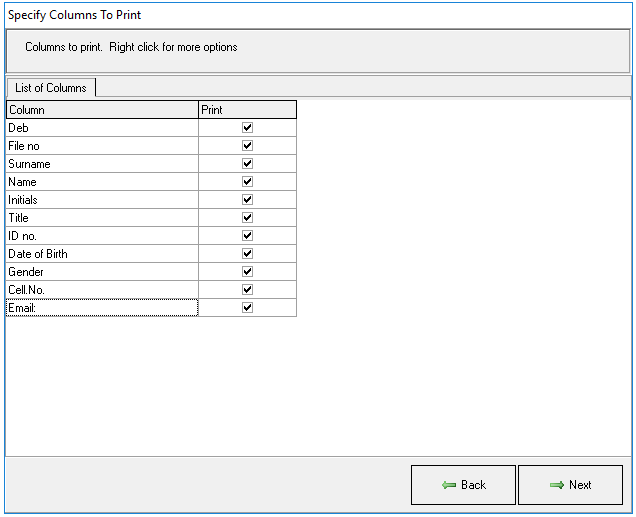The height and width of the screenshot is (517, 636).
Task: Uncheck the Print checkbox for Deb
Action: coord(247,128)
